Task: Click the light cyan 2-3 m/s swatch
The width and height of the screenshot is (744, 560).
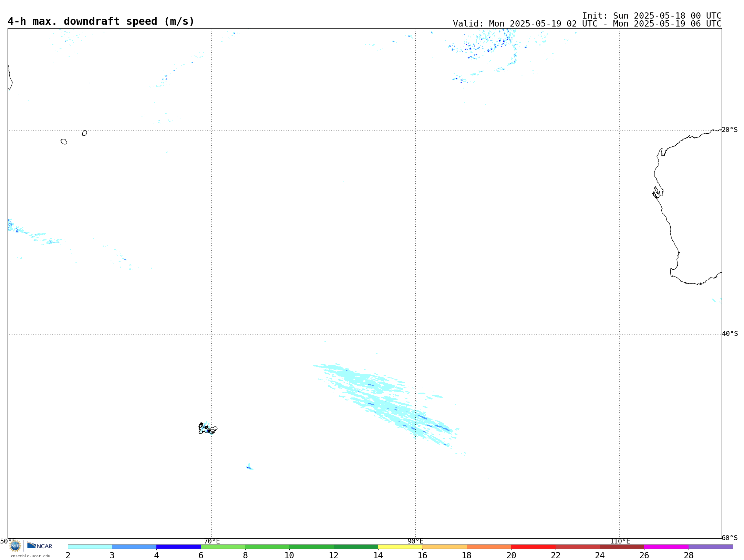Action: coord(90,547)
